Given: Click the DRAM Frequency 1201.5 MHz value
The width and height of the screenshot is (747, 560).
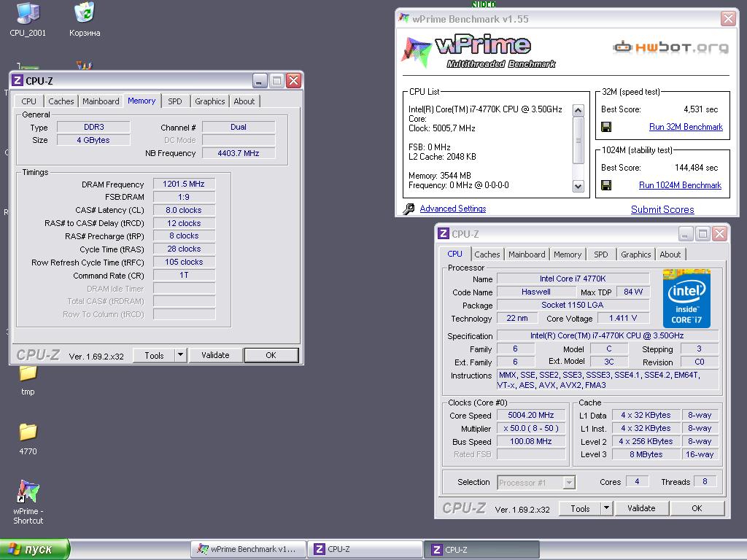Looking at the screenshot, I should pos(184,184).
